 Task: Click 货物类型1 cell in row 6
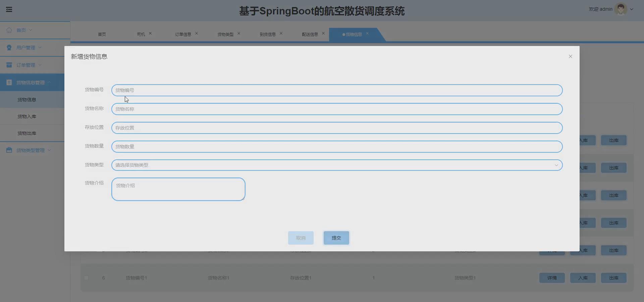click(465, 278)
